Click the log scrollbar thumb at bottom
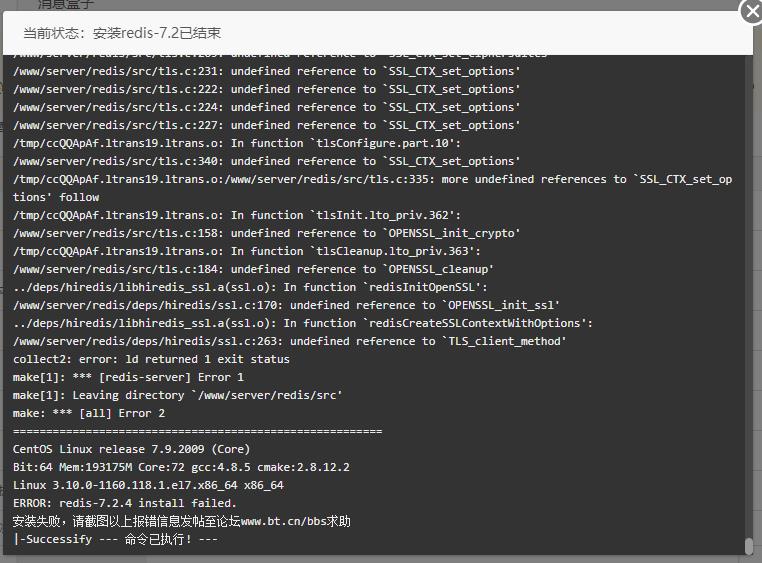This screenshot has width=762, height=563. (748, 546)
